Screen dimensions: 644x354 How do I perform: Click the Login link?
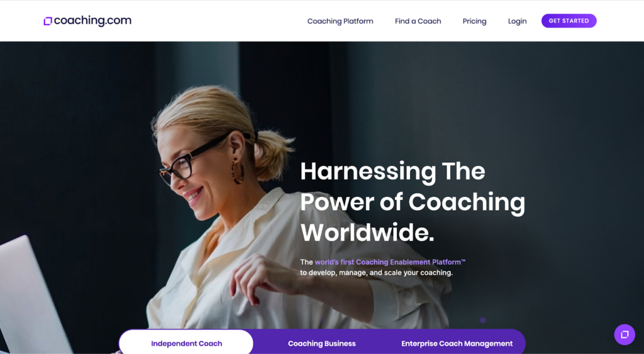point(517,21)
